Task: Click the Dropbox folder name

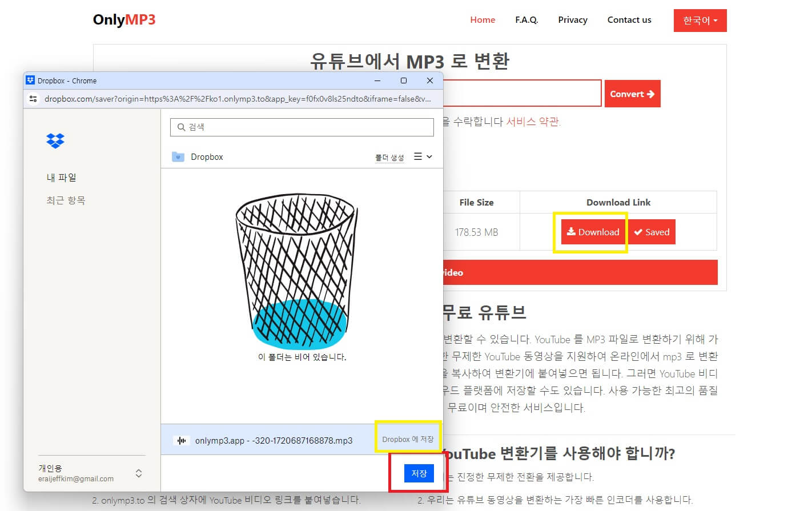Action: coord(207,156)
